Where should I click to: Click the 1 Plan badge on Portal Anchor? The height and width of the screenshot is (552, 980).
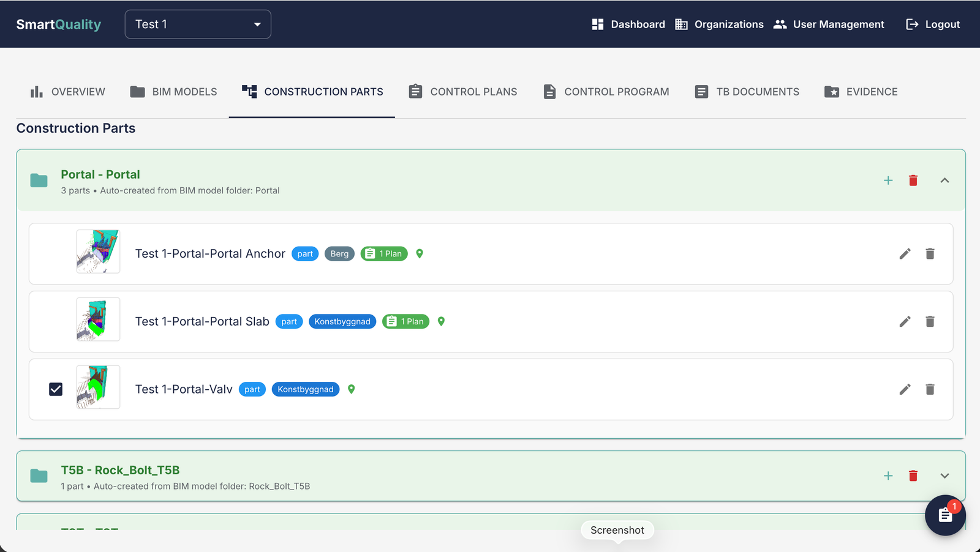(384, 254)
